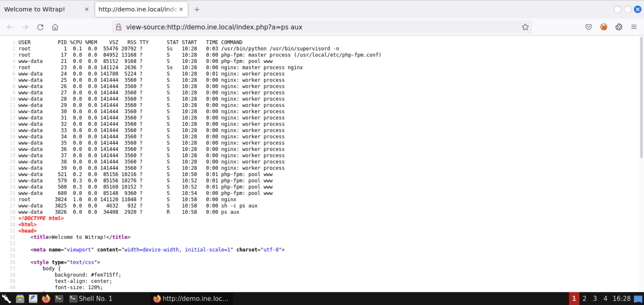Screen dimensions: 644x305
Task: Navigate back using the back arrow
Action: click(x=10, y=27)
